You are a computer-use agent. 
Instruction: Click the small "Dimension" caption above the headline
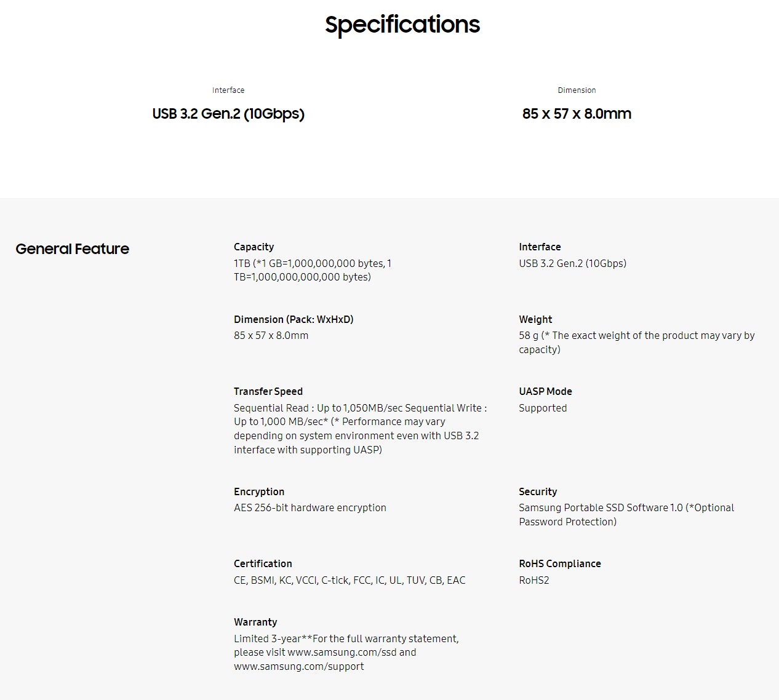tap(577, 90)
